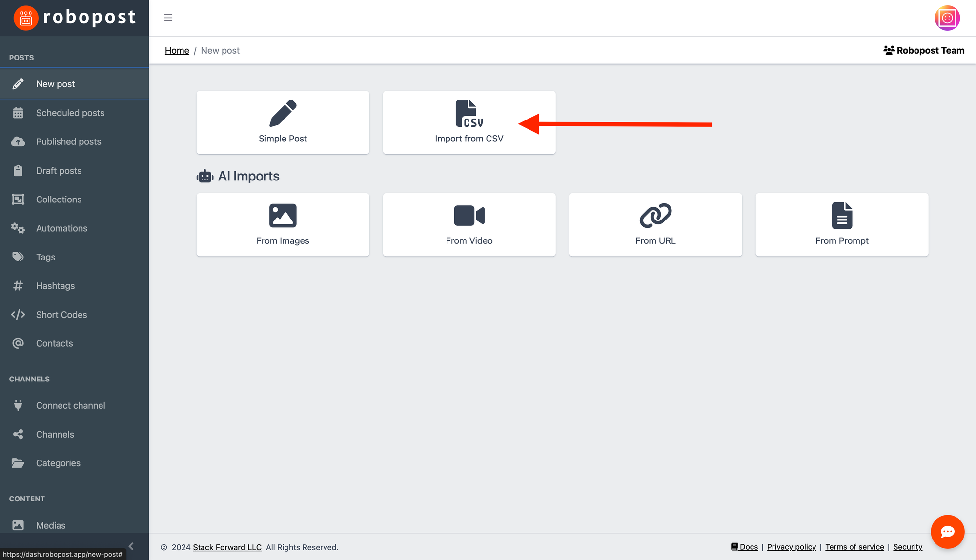Viewport: 976px width, 560px height.
Task: Click the gears icon for Automations
Action: (18, 228)
